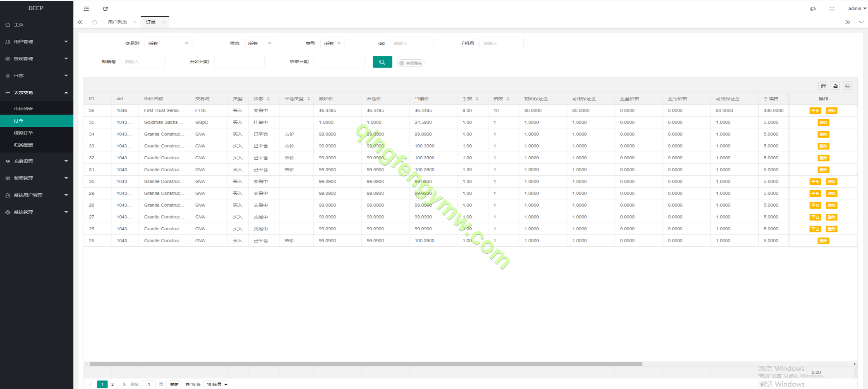868x389 pixels.
Task: Toggle the 关闭刷新 auto-refresh switch
Action: click(x=410, y=63)
